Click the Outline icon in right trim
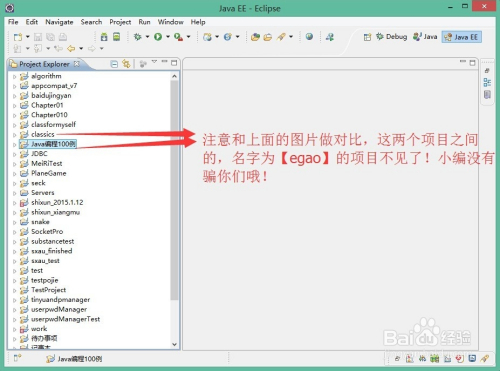Screen dimensions: 500x371 (x=487, y=82)
